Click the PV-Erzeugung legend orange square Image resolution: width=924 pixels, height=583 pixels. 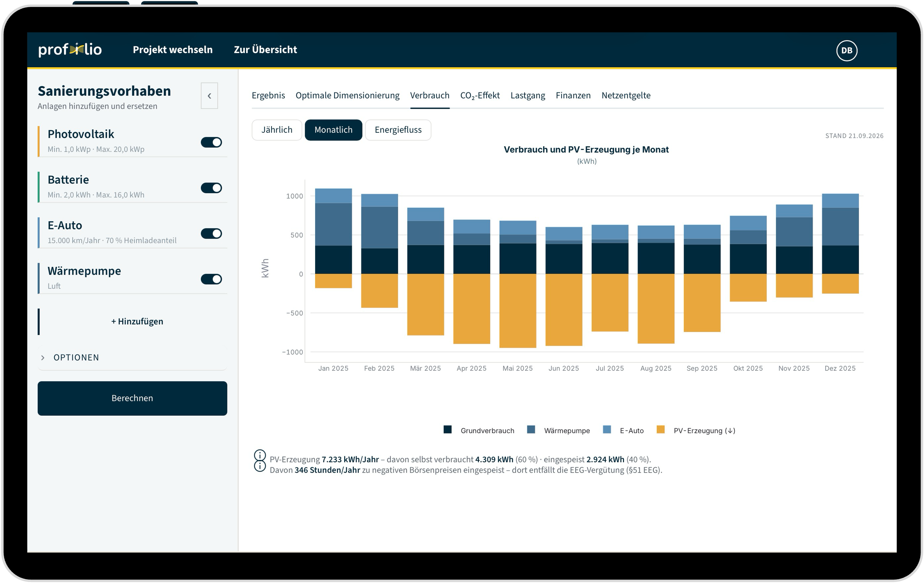[660, 429]
